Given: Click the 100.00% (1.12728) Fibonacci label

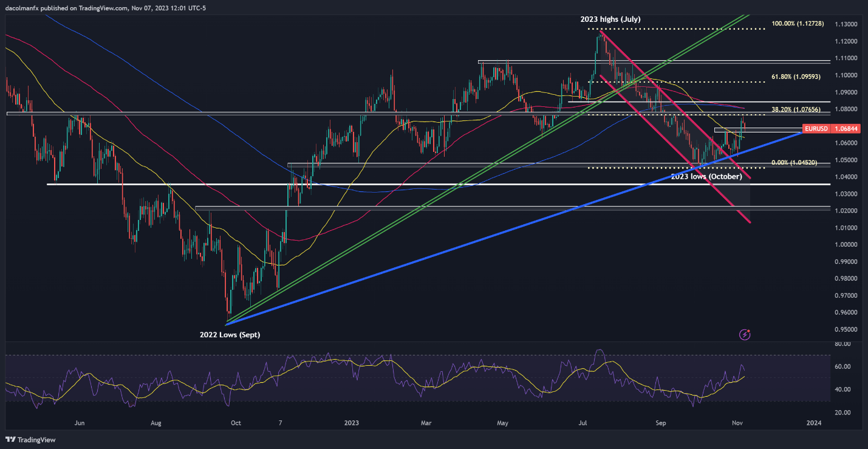Looking at the screenshot, I should click(x=796, y=24).
